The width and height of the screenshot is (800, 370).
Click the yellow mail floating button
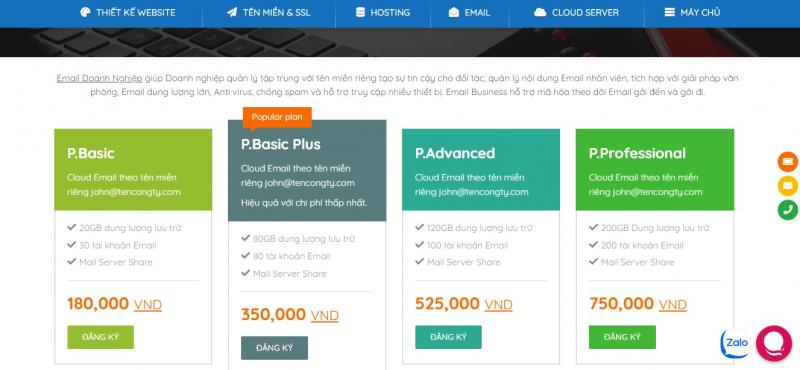click(x=788, y=185)
